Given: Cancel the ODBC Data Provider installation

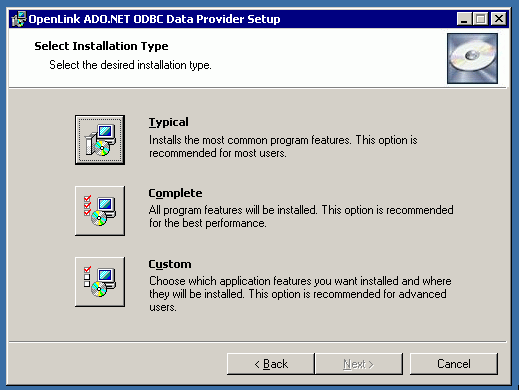Looking at the screenshot, I should coord(454,364).
